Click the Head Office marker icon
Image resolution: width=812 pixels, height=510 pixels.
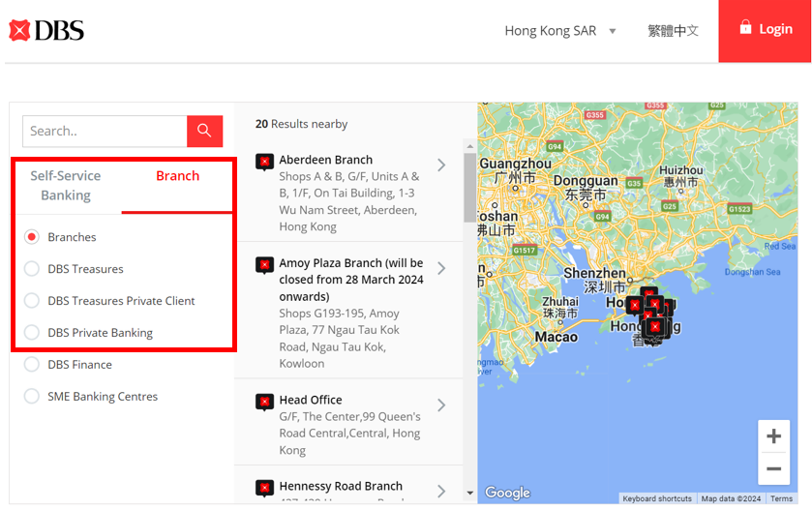coord(264,402)
